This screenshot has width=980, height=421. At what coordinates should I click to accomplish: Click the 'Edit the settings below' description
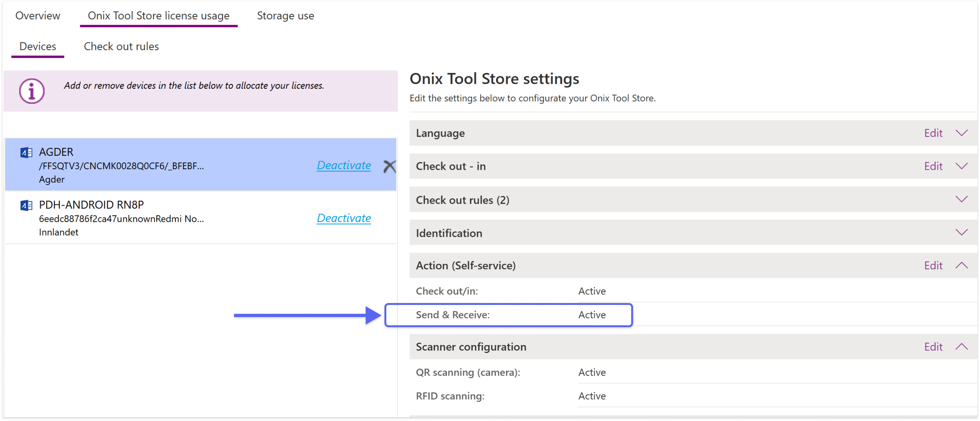(x=533, y=98)
